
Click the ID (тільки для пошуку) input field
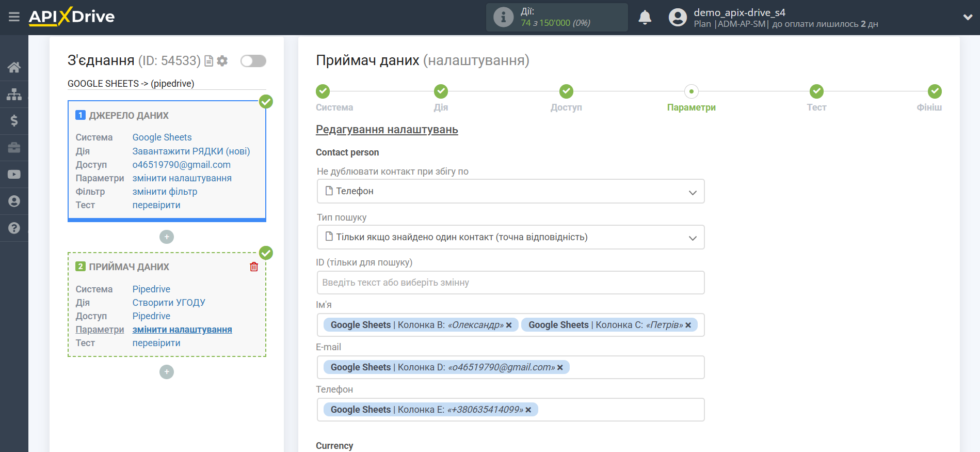[510, 283]
